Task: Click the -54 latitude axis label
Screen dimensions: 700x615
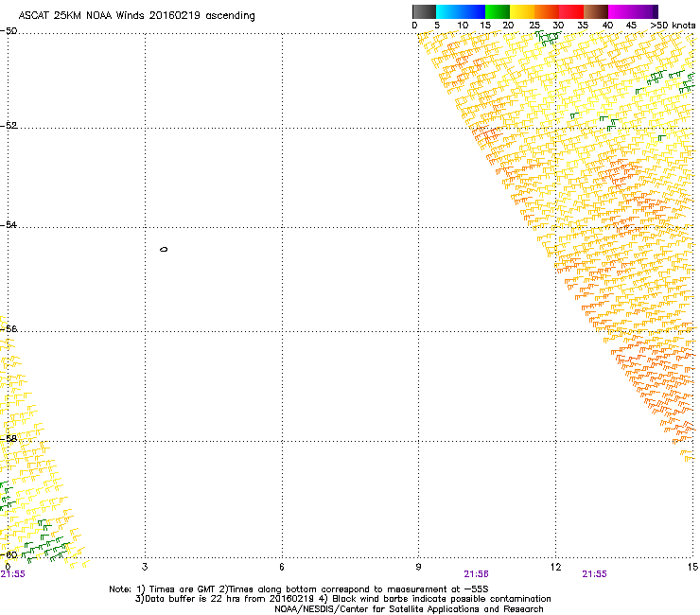Action: (x=9, y=224)
